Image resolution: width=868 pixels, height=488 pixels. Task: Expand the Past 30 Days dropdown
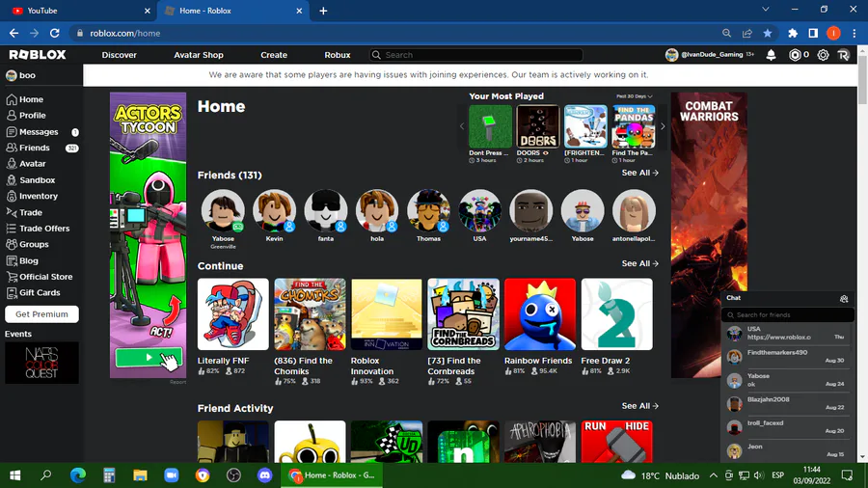(635, 96)
